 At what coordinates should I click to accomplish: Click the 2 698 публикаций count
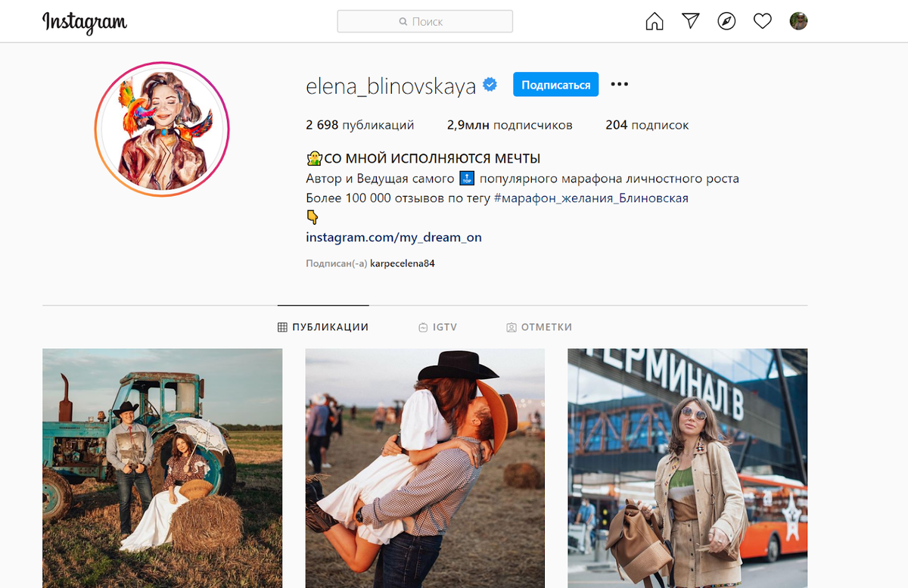359,125
